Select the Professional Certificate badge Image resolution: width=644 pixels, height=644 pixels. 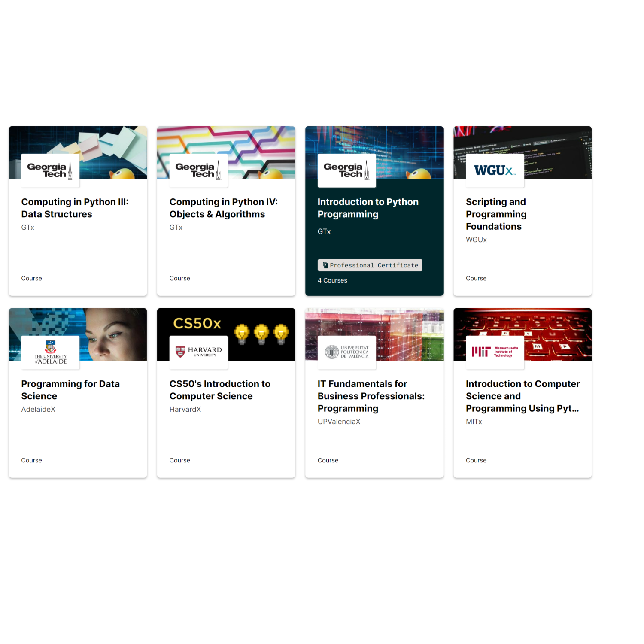[370, 265]
